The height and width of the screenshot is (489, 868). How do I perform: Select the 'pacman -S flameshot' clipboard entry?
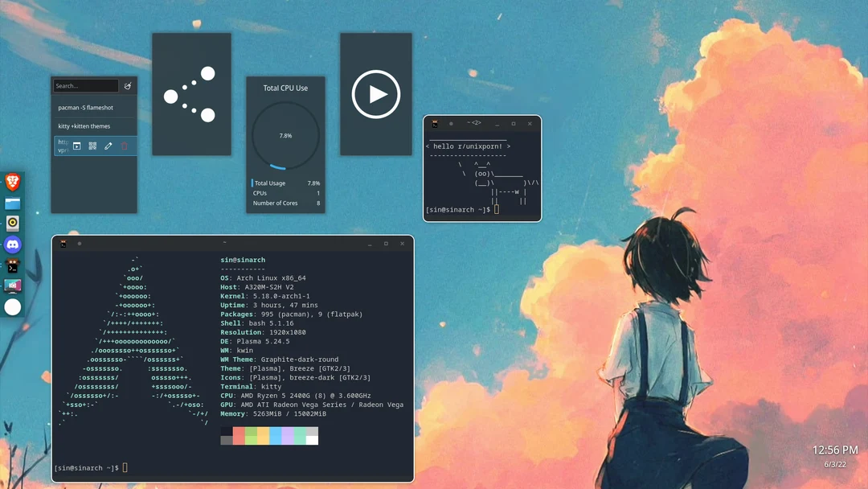86,107
